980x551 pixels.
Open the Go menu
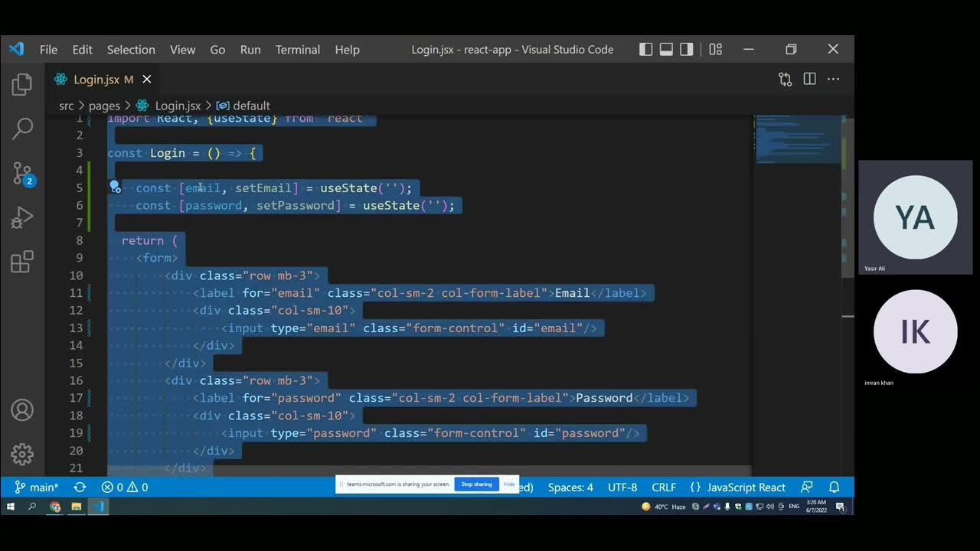pos(217,49)
